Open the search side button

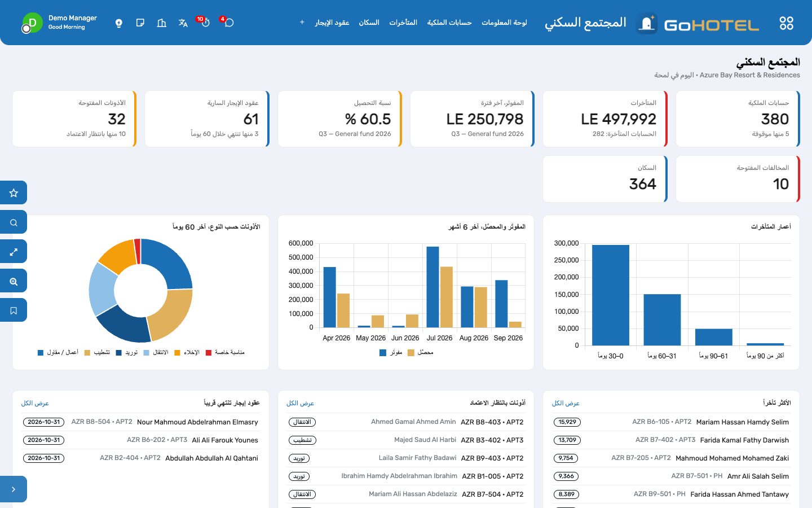click(x=14, y=222)
